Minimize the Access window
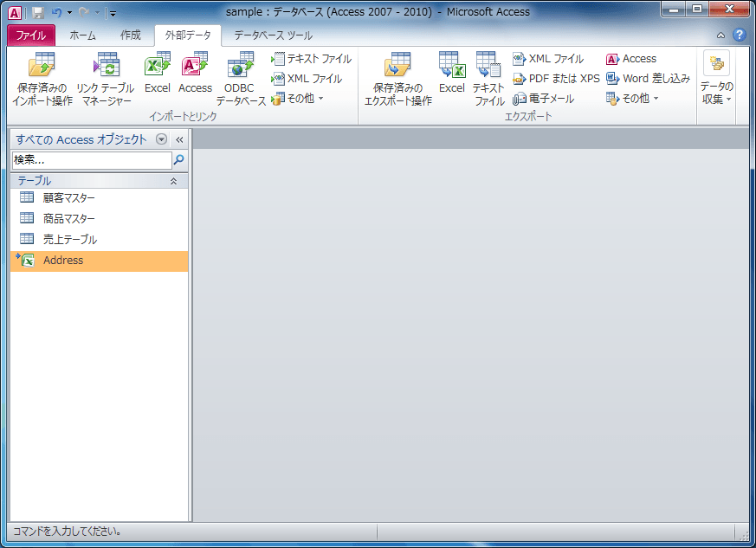The width and height of the screenshot is (756, 548). coord(674,10)
